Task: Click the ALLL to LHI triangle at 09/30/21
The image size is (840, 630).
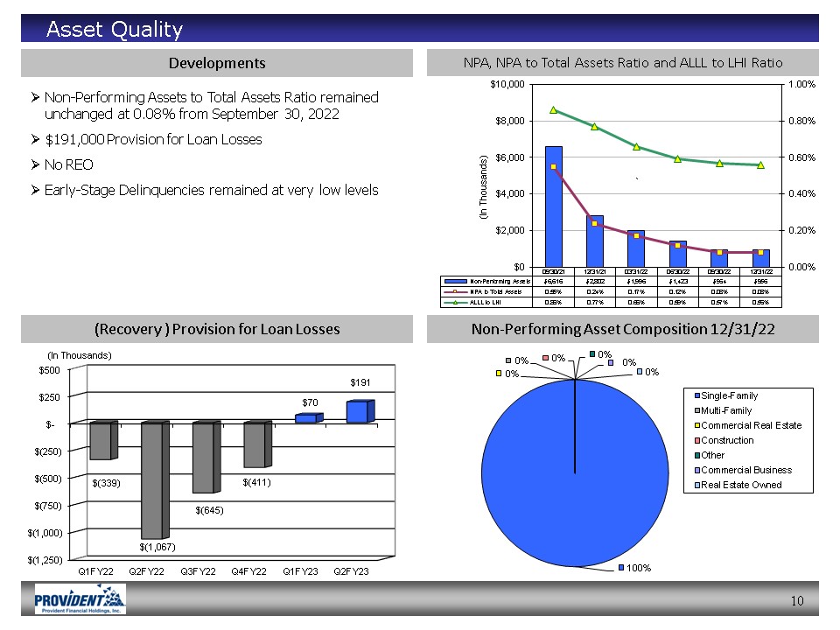Action: click(x=553, y=109)
